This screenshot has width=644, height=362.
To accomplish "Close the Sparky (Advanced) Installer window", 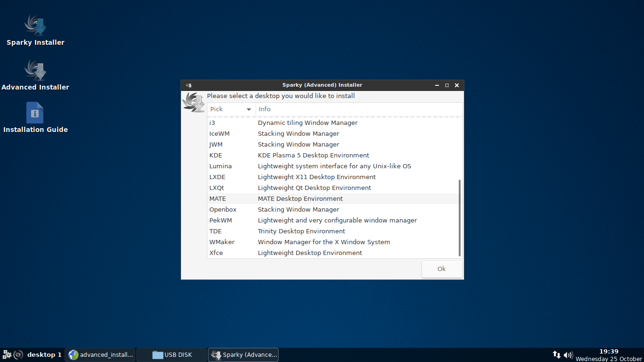I will click(457, 85).
